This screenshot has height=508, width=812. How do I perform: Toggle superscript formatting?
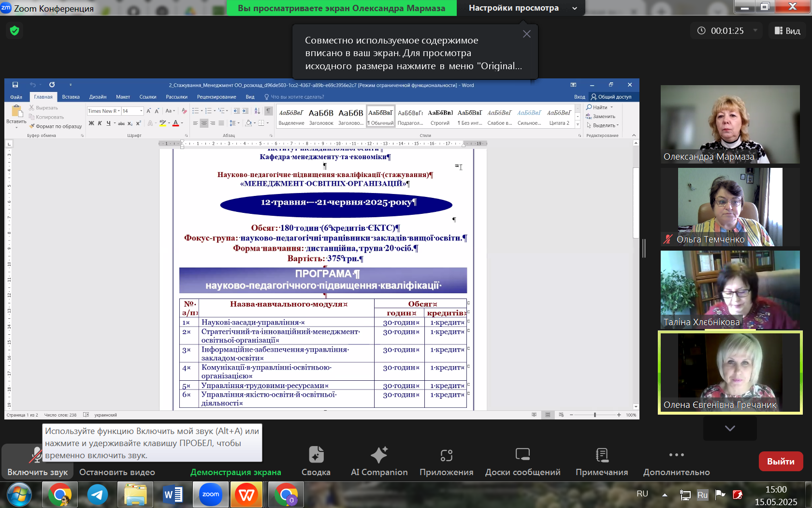click(x=138, y=123)
